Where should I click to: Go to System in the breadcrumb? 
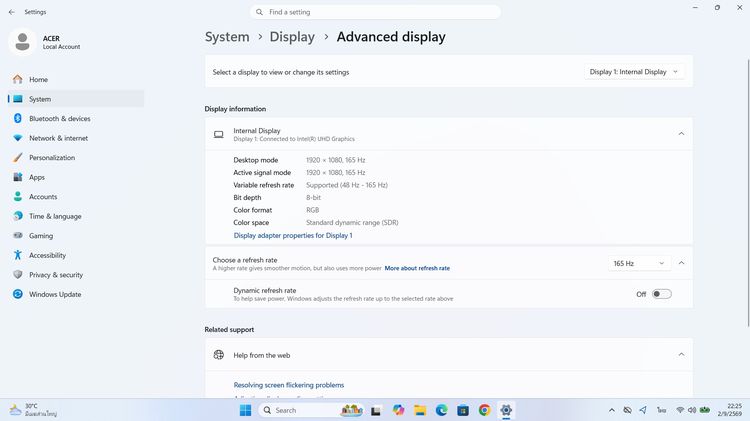pyautogui.click(x=227, y=37)
